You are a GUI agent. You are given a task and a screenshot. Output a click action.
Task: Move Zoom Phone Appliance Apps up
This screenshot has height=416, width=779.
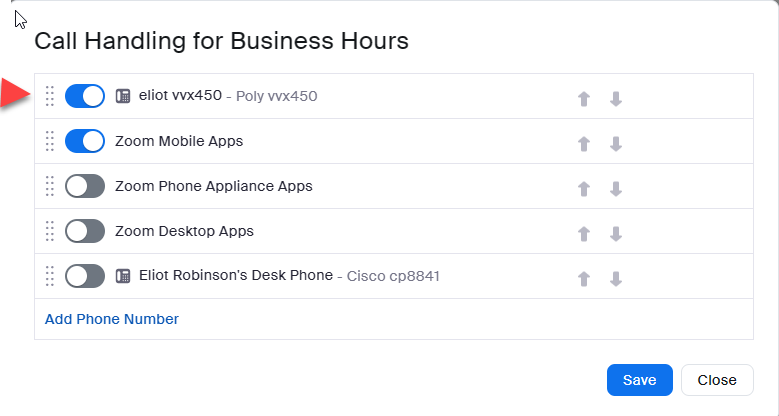coord(584,188)
